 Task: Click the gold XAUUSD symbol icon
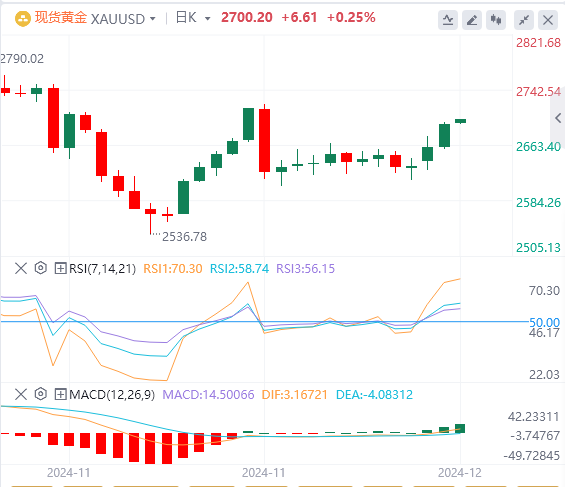click(x=23, y=19)
